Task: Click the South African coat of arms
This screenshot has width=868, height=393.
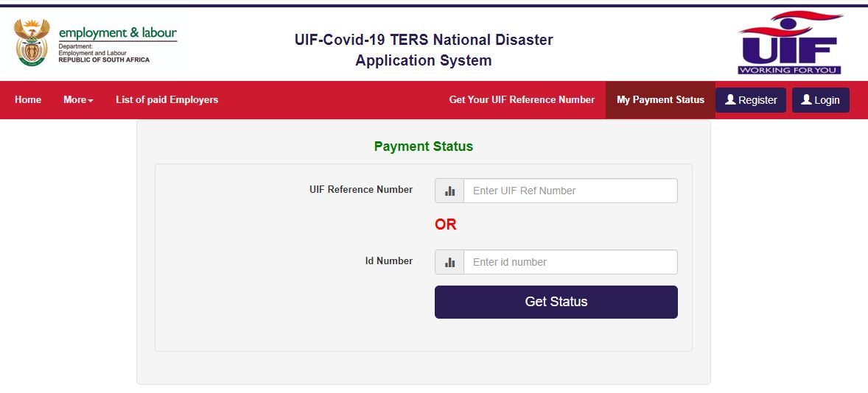Action: pyautogui.click(x=32, y=43)
